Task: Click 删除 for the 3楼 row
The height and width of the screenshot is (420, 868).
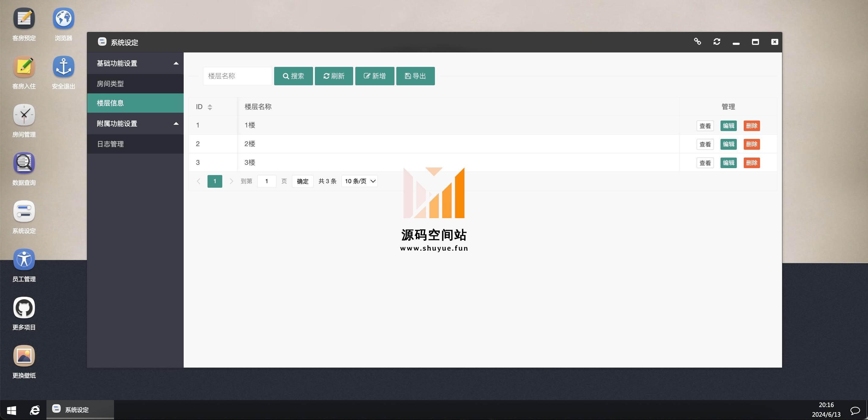Action: pyautogui.click(x=752, y=163)
